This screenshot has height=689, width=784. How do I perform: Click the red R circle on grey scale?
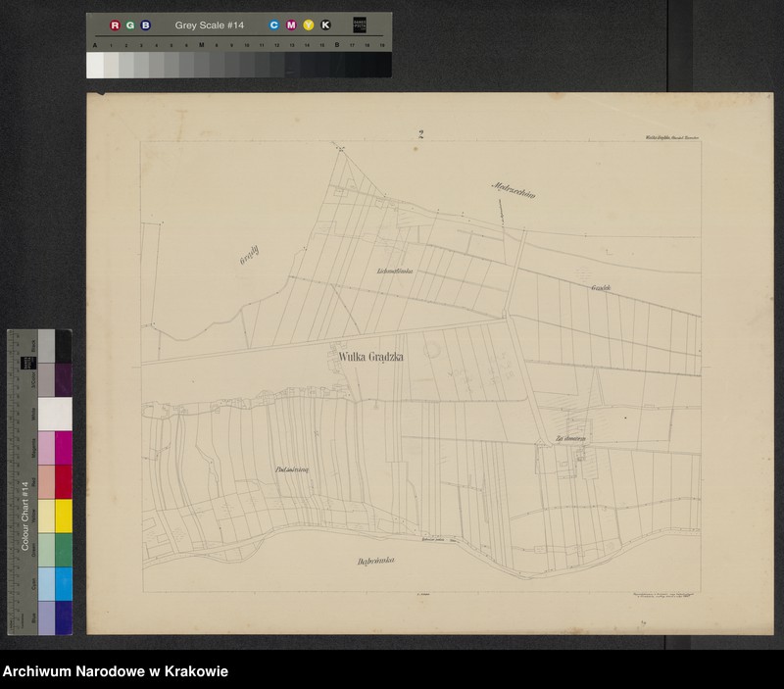pos(115,25)
